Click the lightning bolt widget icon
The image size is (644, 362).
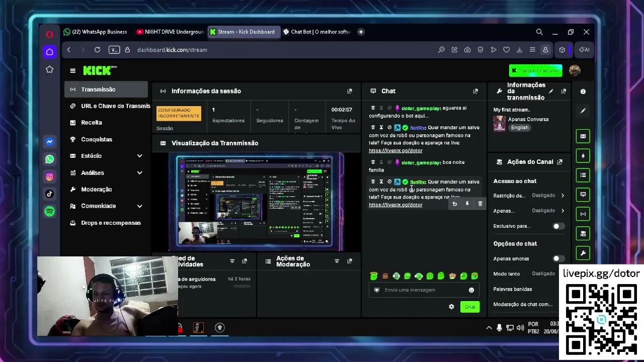(x=583, y=156)
